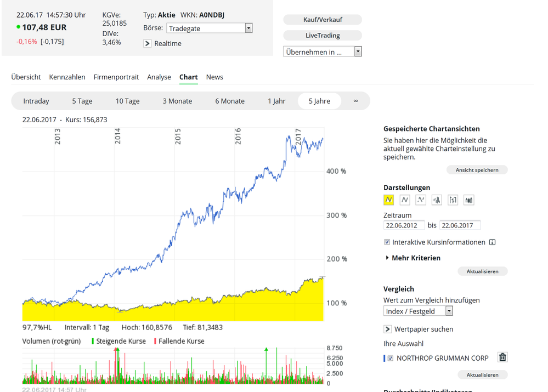Select the OHLC chart display style

coord(453,200)
